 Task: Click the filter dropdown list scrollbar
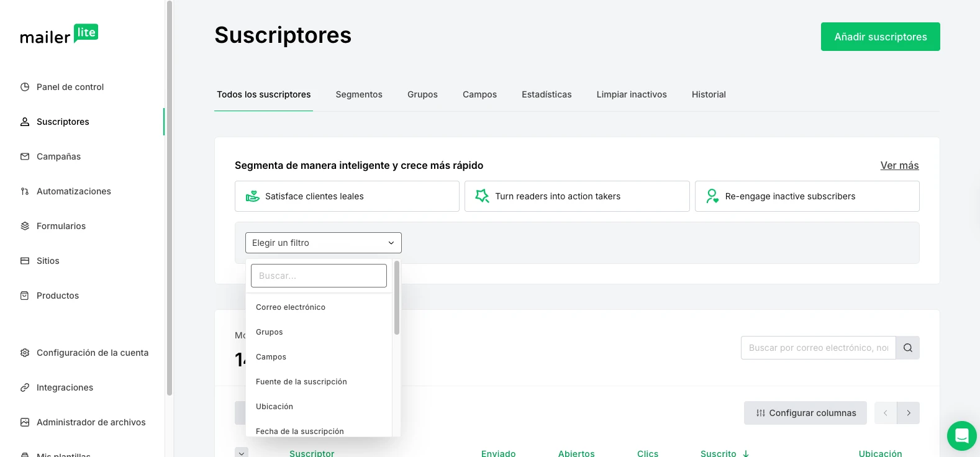[x=396, y=298]
